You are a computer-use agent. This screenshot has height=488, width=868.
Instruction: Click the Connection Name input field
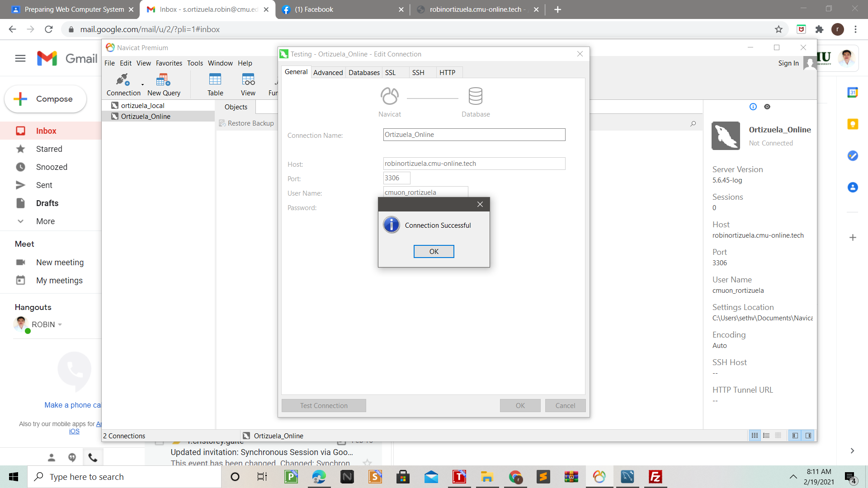[474, 135]
